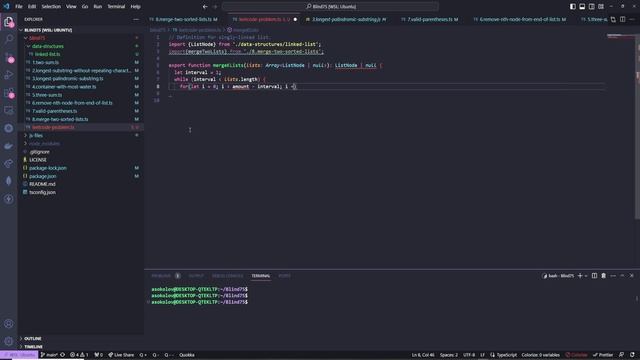Open the File menu
Screen dimensions: 640x360
click(x=19, y=7)
